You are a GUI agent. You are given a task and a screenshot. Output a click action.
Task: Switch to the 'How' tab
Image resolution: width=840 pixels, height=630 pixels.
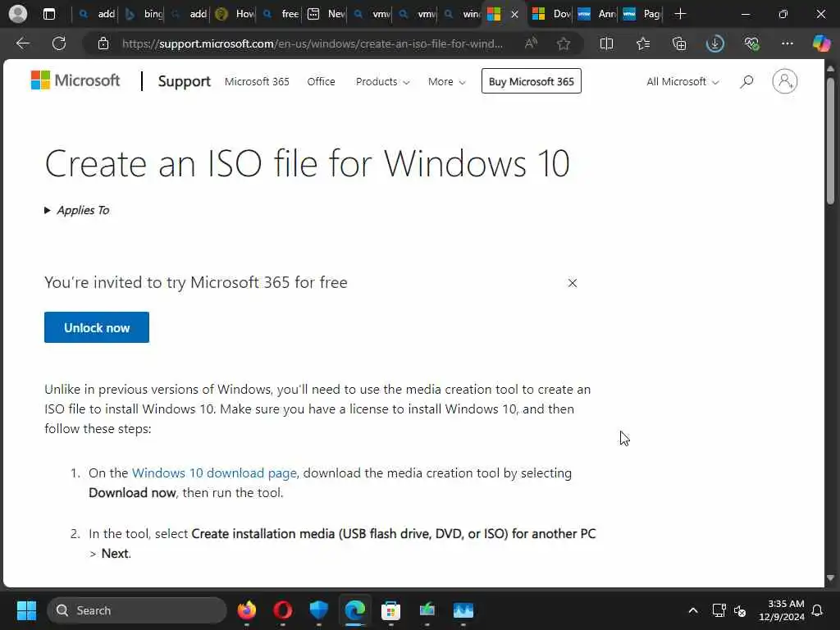point(235,14)
